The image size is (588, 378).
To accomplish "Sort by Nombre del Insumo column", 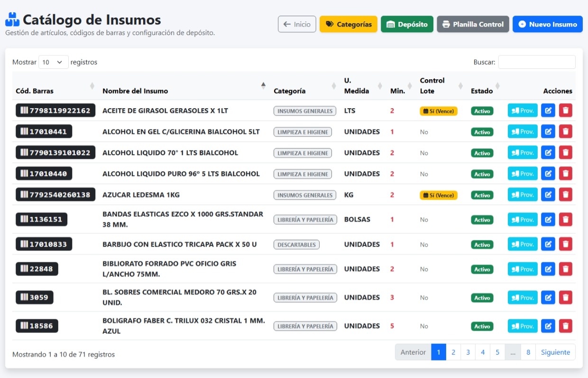I will (x=184, y=86).
